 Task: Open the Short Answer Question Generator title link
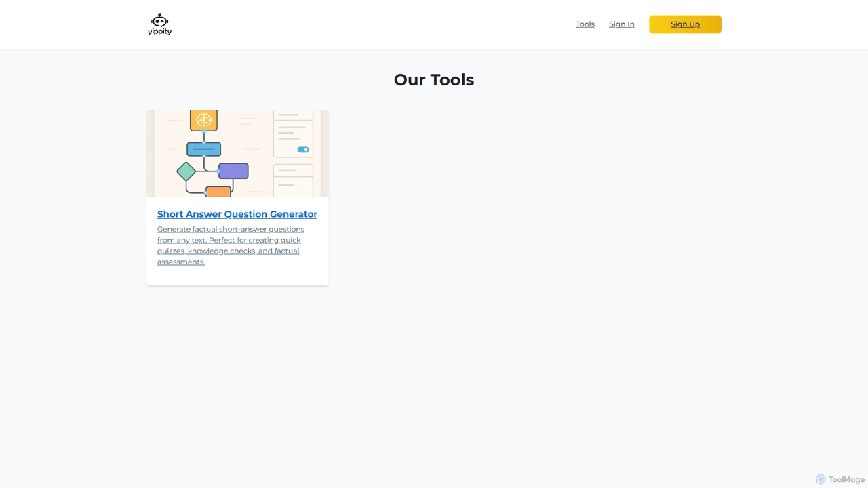[237, 214]
